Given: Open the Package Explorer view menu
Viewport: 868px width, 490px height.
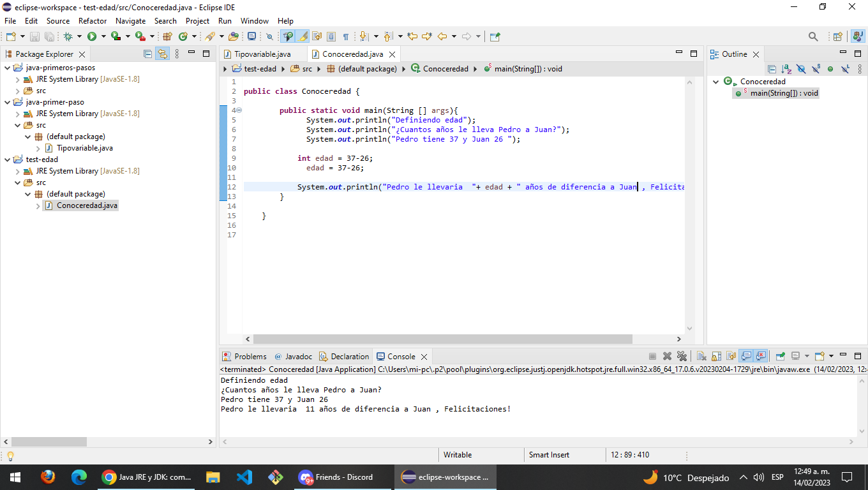Looking at the screenshot, I should click(x=177, y=54).
